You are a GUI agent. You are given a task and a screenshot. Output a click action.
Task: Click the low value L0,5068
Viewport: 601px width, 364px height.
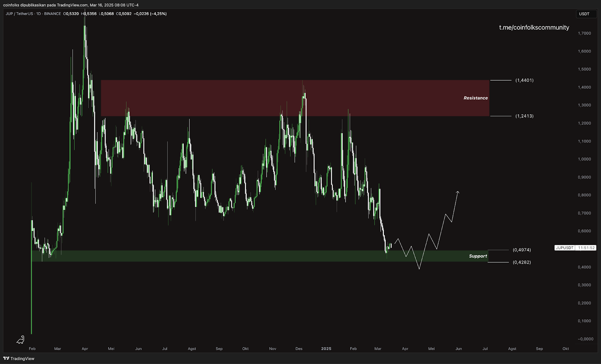[106, 14]
